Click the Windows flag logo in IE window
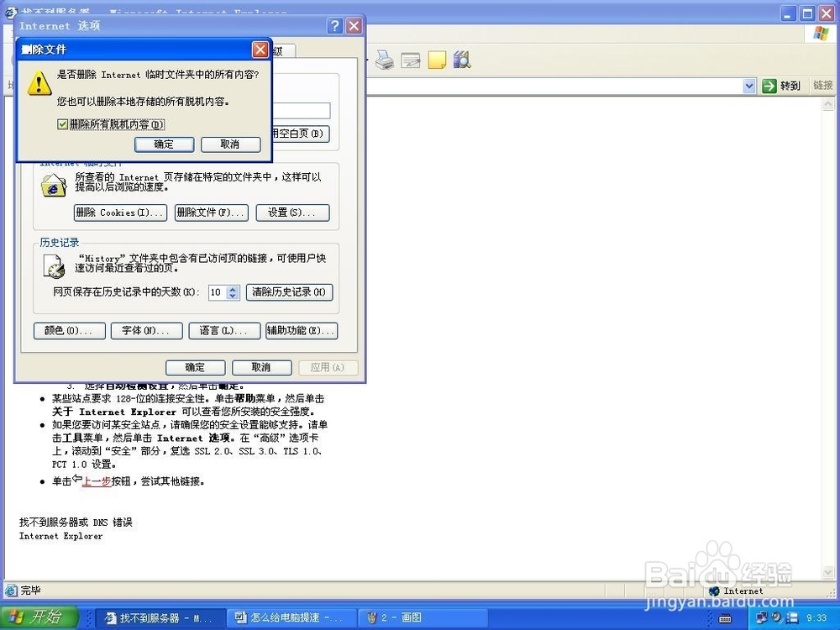840x630 pixels. (x=820, y=34)
